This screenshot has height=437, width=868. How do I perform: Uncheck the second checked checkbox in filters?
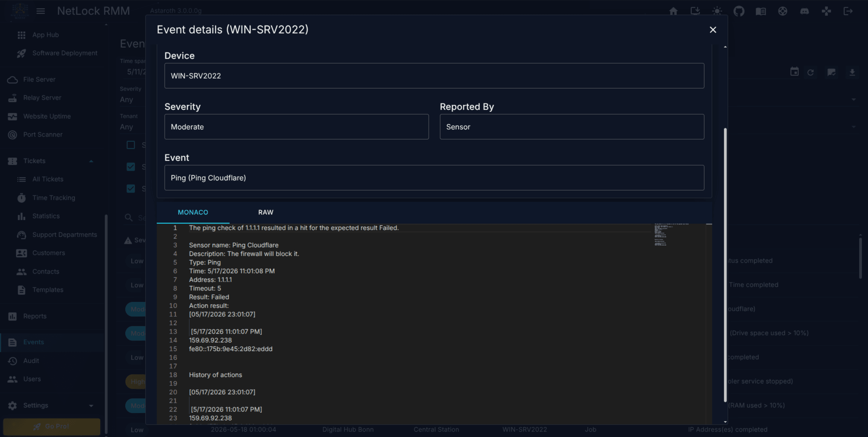click(x=131, y=188)
